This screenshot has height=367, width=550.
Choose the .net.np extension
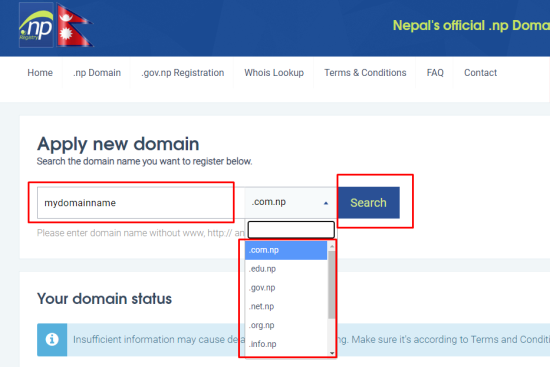286,306
